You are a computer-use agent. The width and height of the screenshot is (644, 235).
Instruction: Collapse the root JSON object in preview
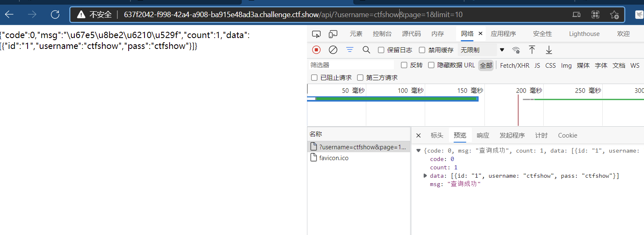pos(418,151)
